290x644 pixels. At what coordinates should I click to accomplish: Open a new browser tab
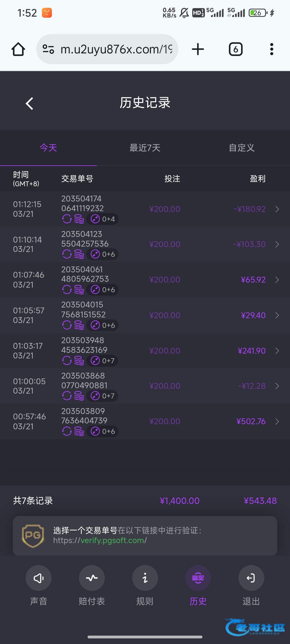(x=198, y=49)
